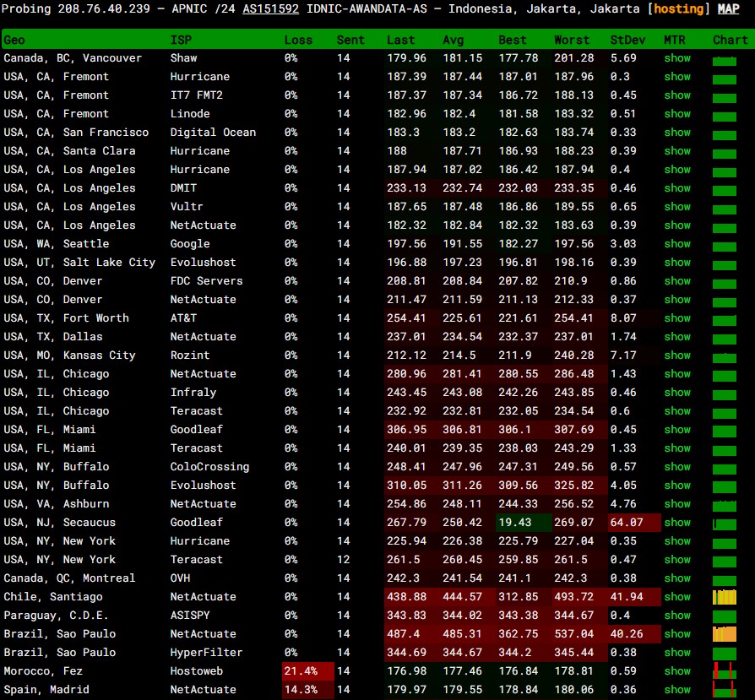Image resolution: width=755 pixels, height=700 pixels.
Task: Show MTR for Sao Paulo HyperFilter row
Action: (x=677, y=653)
